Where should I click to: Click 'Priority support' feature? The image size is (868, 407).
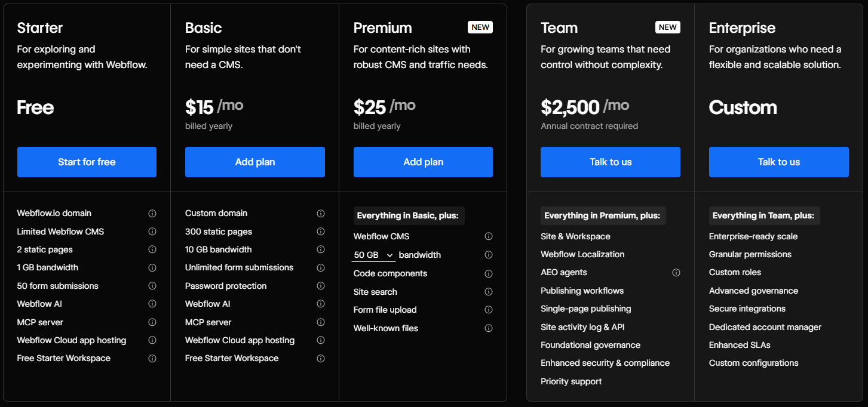click(x=572, y=381)
